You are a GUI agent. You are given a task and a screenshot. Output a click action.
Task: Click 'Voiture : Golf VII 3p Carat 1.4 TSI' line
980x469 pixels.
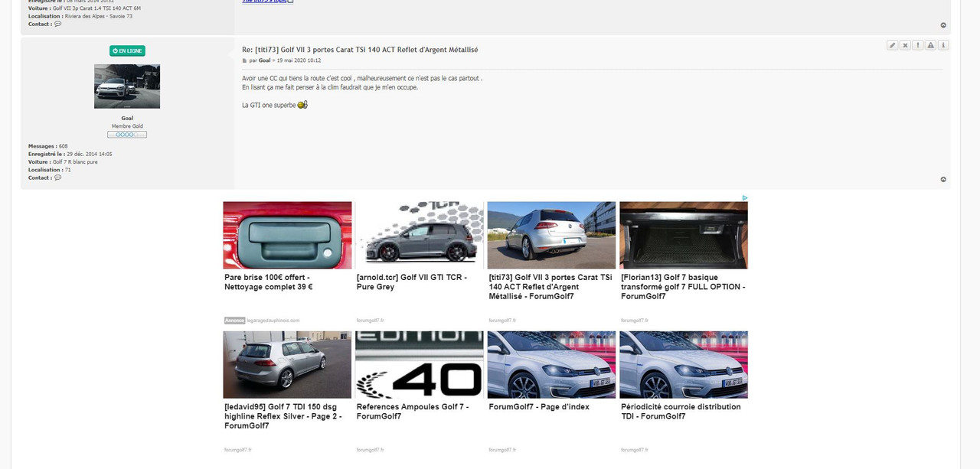[84, 8]
